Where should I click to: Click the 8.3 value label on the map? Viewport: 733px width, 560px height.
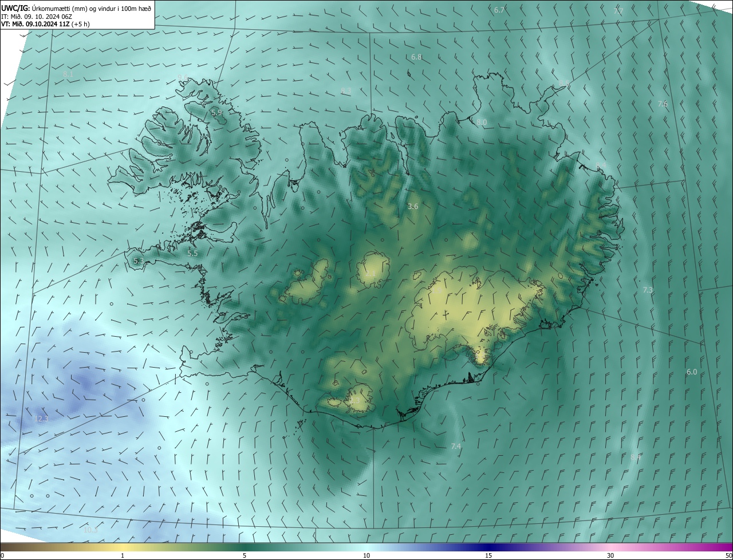point(346,91)
